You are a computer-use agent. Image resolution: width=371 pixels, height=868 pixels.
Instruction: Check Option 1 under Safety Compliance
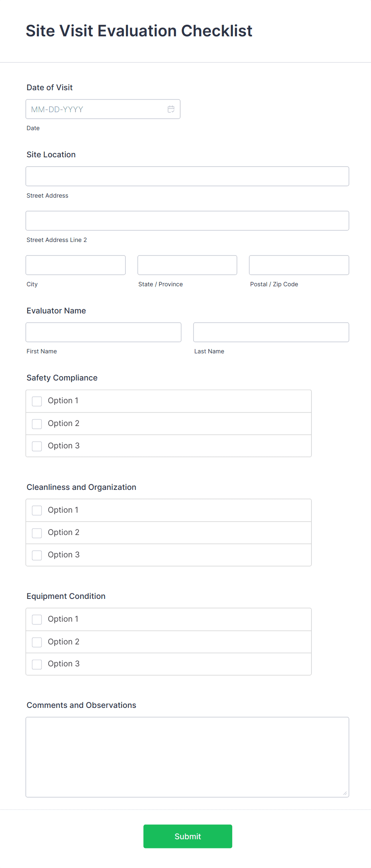[x=37, y=401]
